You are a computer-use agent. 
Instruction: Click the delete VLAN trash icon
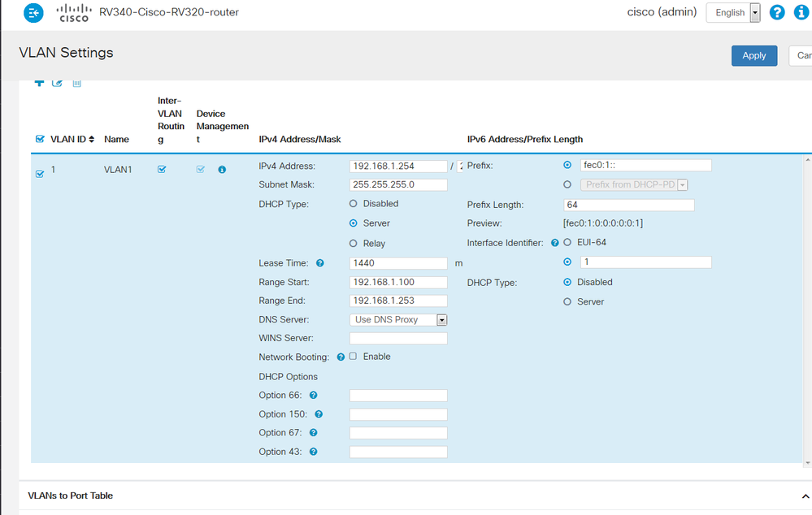77,84
